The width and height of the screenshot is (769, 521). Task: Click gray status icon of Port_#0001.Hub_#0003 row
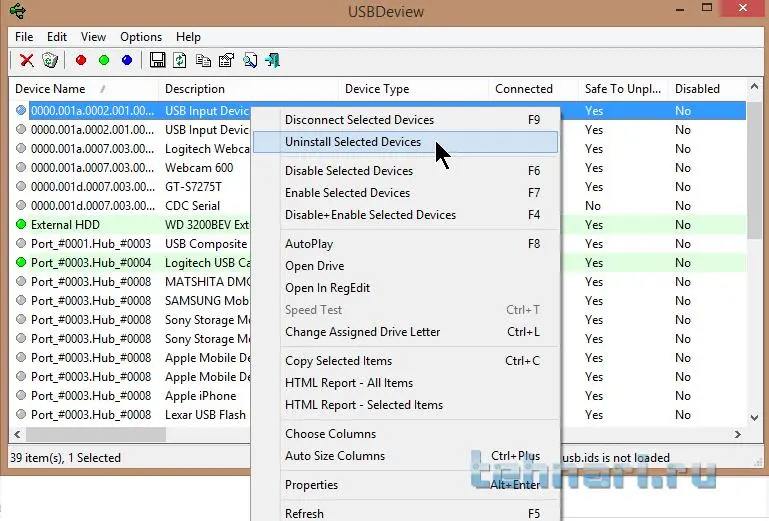coord(21,243)
